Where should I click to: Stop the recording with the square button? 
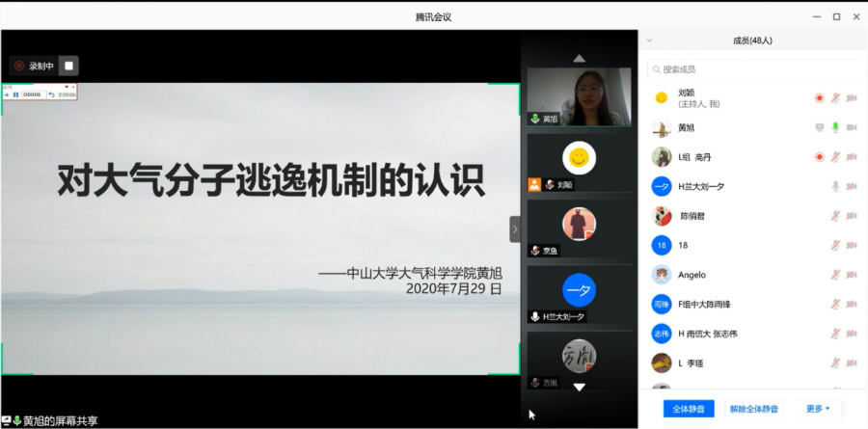tap(68, 66)
